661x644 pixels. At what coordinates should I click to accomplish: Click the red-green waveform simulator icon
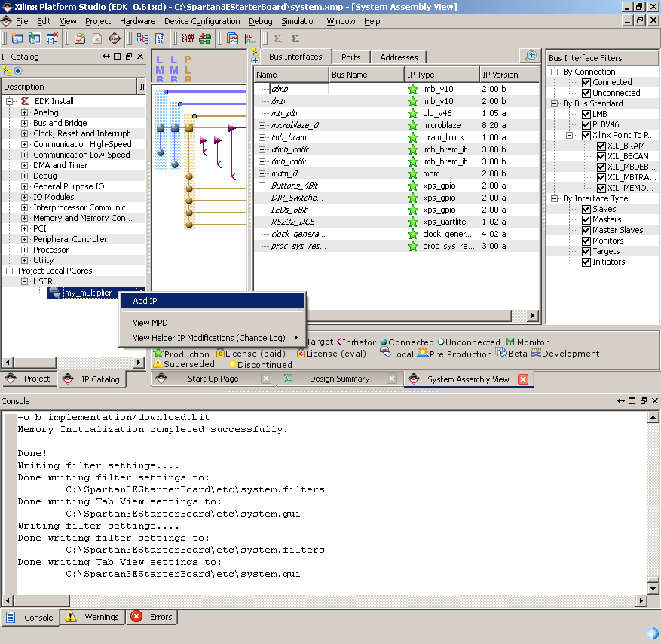250,38
